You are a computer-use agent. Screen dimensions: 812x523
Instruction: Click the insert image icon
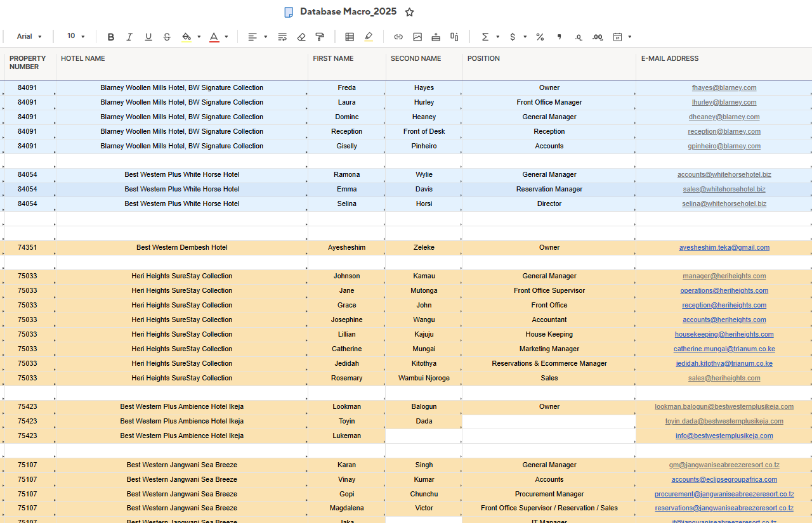tap(417, 37)
